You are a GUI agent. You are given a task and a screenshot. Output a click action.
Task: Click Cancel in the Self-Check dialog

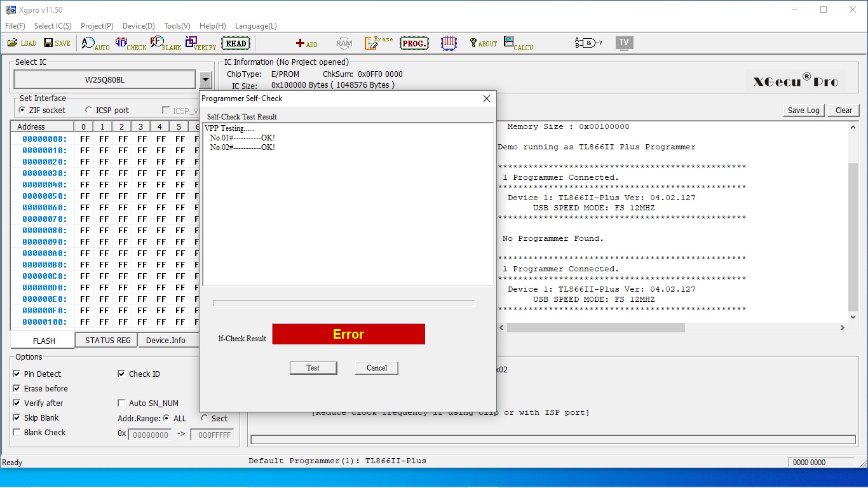[x=376, y=368]
